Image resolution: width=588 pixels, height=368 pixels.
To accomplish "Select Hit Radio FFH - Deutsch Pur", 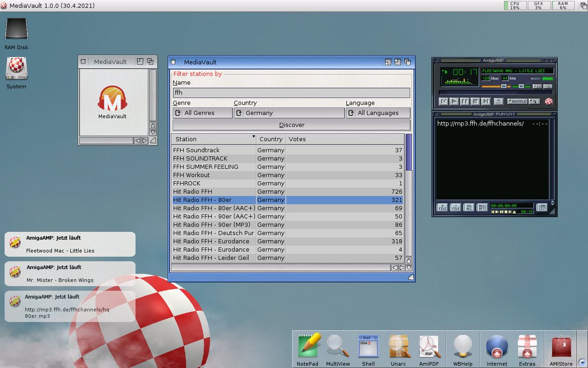I will click(288, 233).
